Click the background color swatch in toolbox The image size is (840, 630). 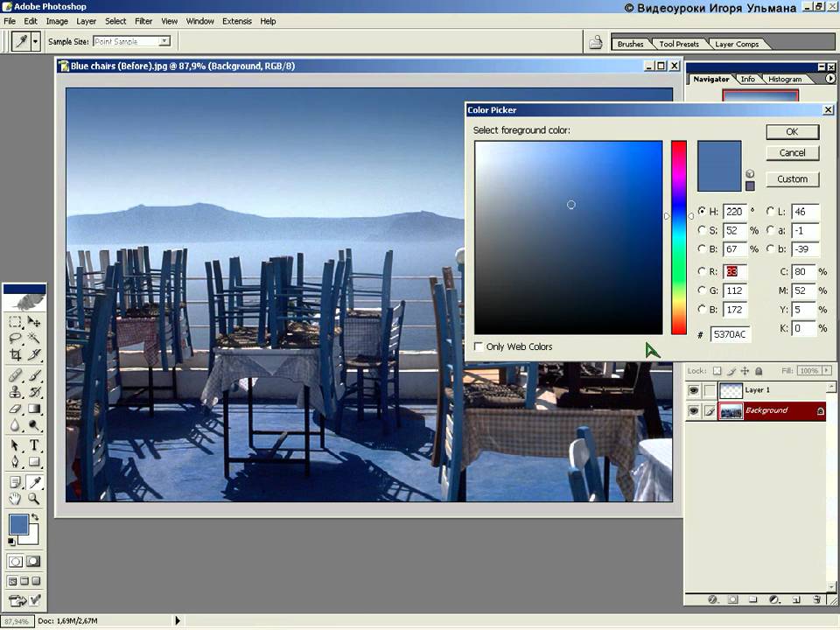(31, 537)
